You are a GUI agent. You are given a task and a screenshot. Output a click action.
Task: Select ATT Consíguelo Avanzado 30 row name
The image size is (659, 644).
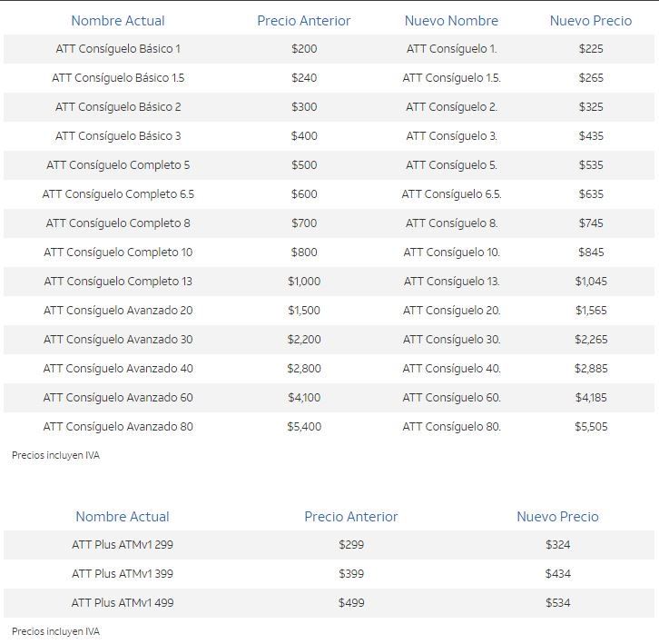click(x=118, y=340)
